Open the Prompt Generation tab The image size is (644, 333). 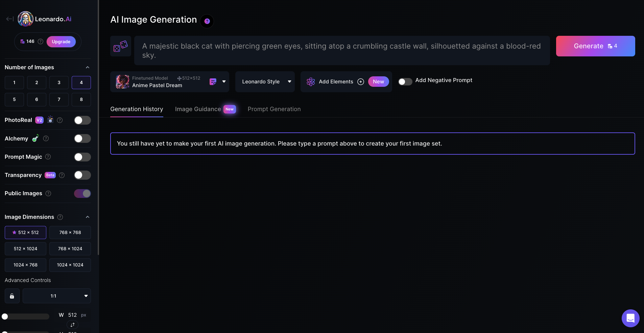point(274,109)
